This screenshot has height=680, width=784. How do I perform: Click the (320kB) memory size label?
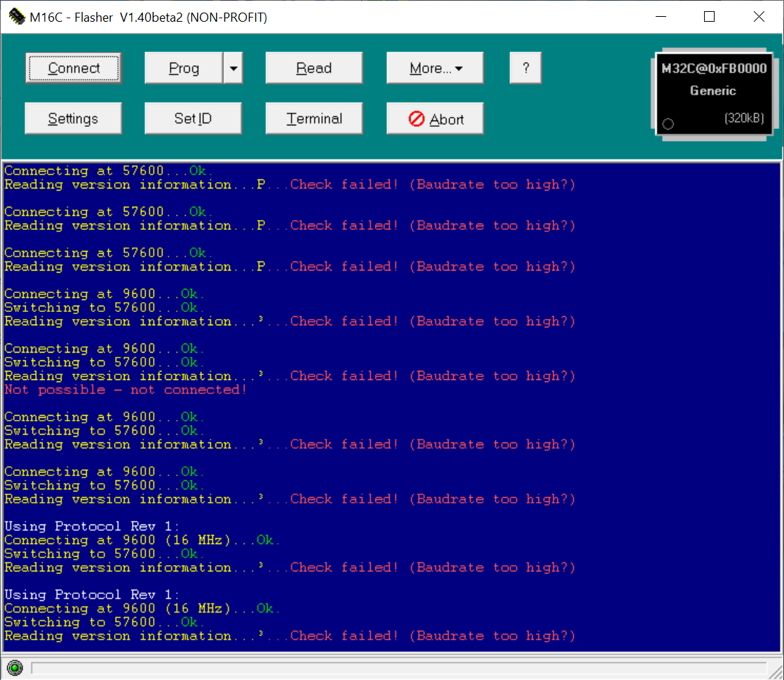point(743,118)
